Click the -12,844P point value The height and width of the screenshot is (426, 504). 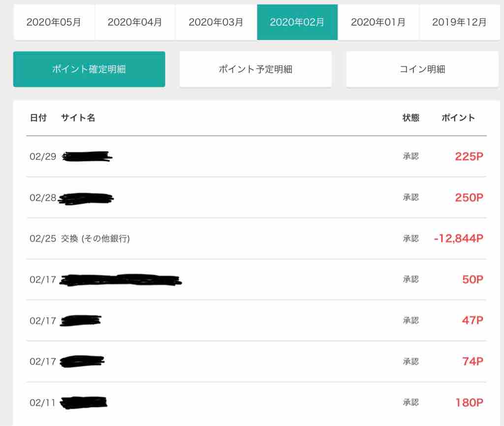[459, 239]
